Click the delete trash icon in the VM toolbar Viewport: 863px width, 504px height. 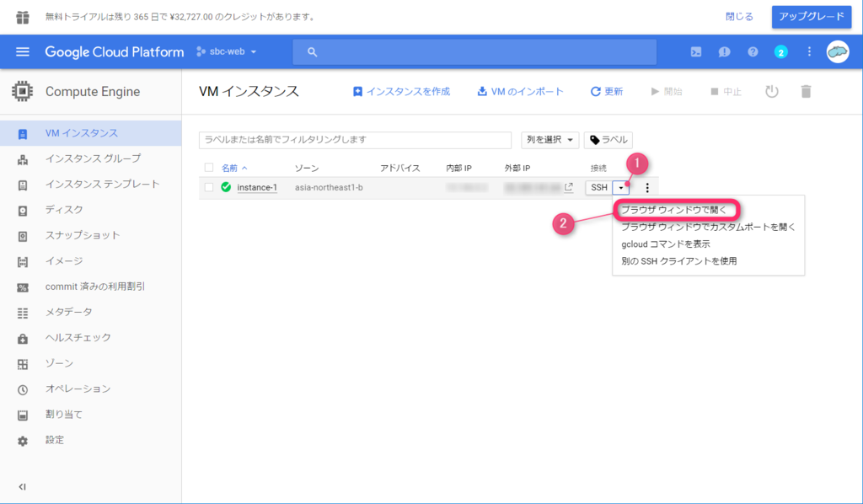(x=806, y=91)
